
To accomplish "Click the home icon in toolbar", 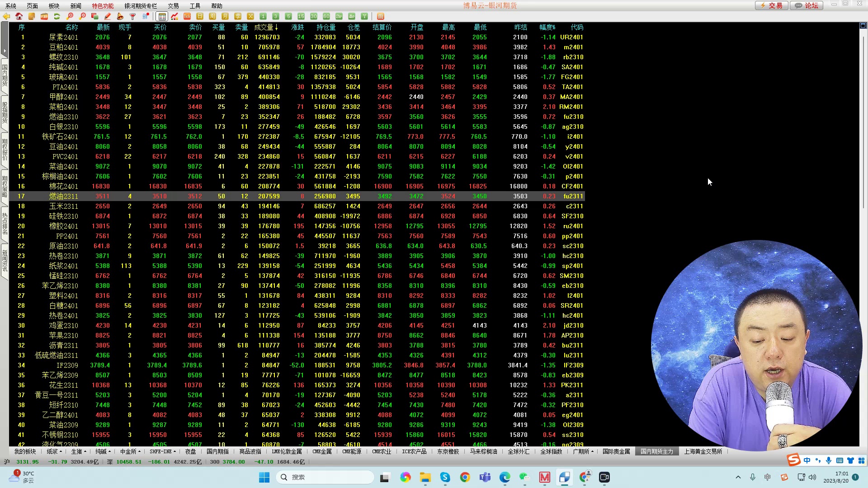I will (19, 16).
